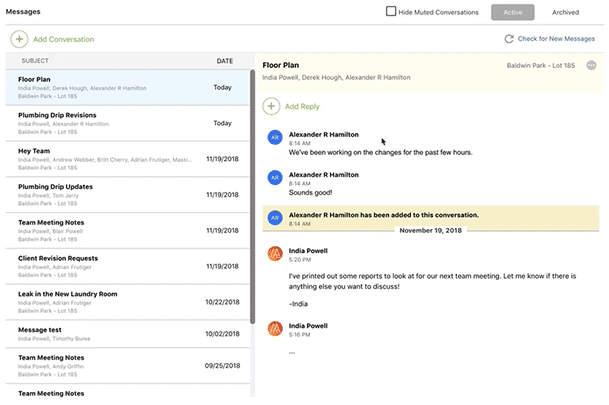Viewport: 609px width, 405px height.
Task: Click the Add Reply link text
Action: coord(302,106)
